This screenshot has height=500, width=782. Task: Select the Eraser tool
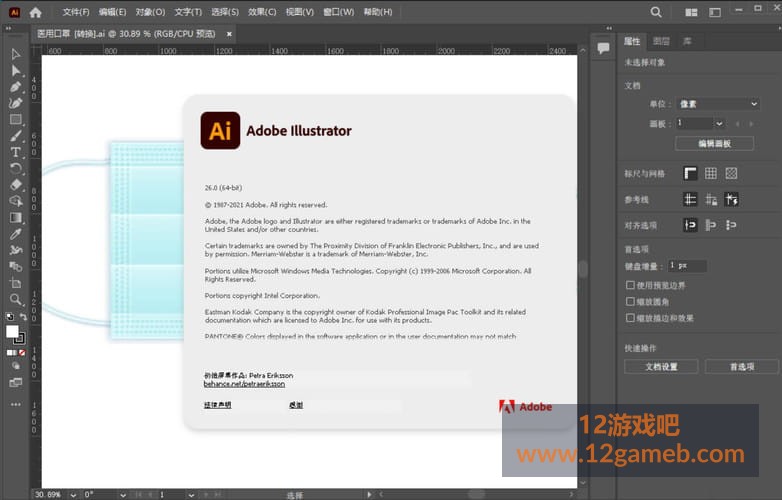tap(15, 184)
